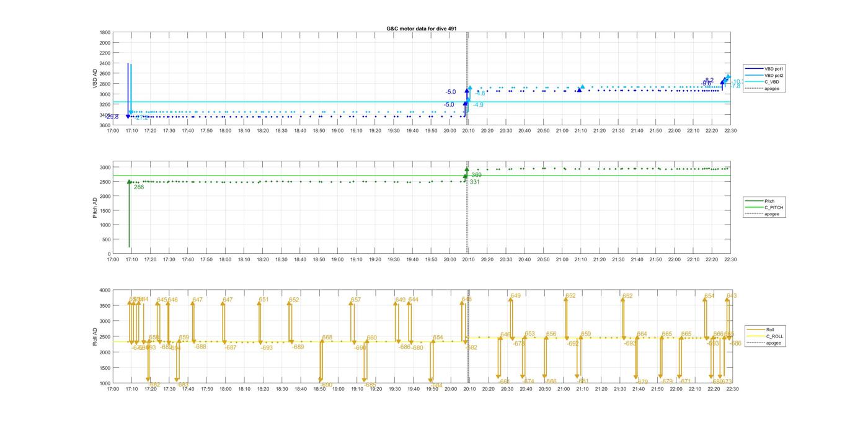Click the "-671" roll move label
This screenshot has height=430, width=868.
684,381
